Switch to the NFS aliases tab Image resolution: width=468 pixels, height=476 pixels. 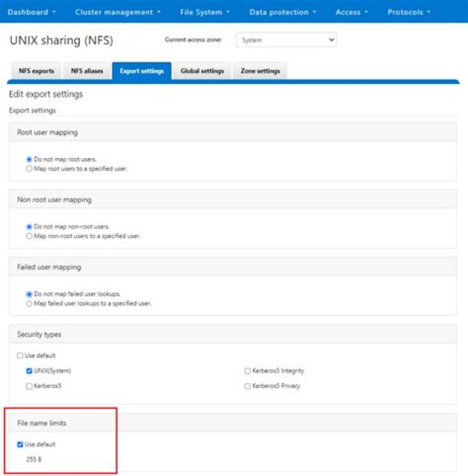point(87,71)
